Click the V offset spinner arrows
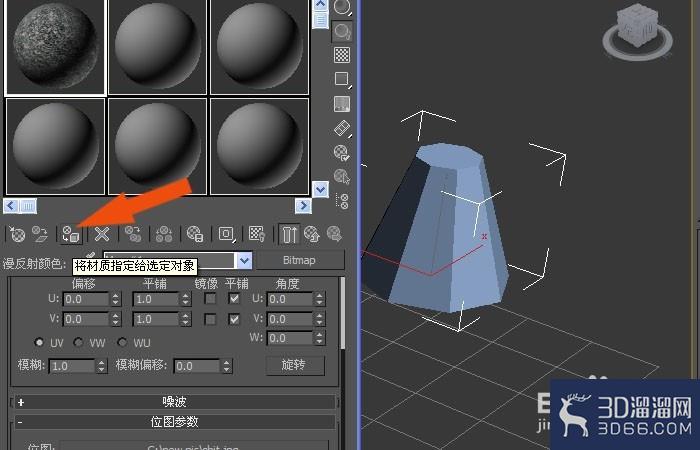This screenshot has width=700, height=450. point(116,319)
